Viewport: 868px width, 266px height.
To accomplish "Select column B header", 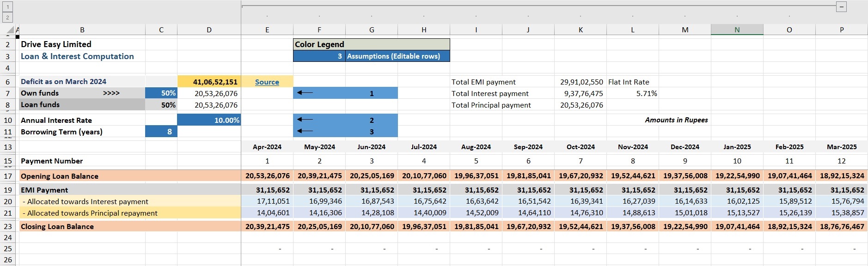I will (x=82, y=30).
